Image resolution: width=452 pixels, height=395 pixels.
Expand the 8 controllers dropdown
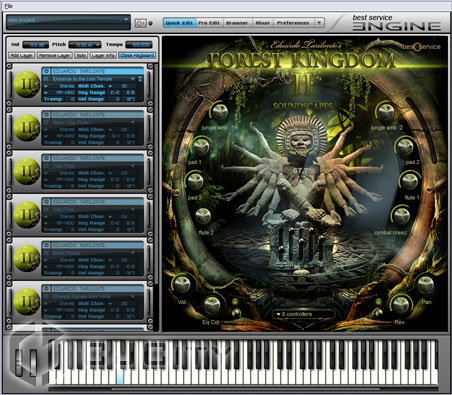303,314
